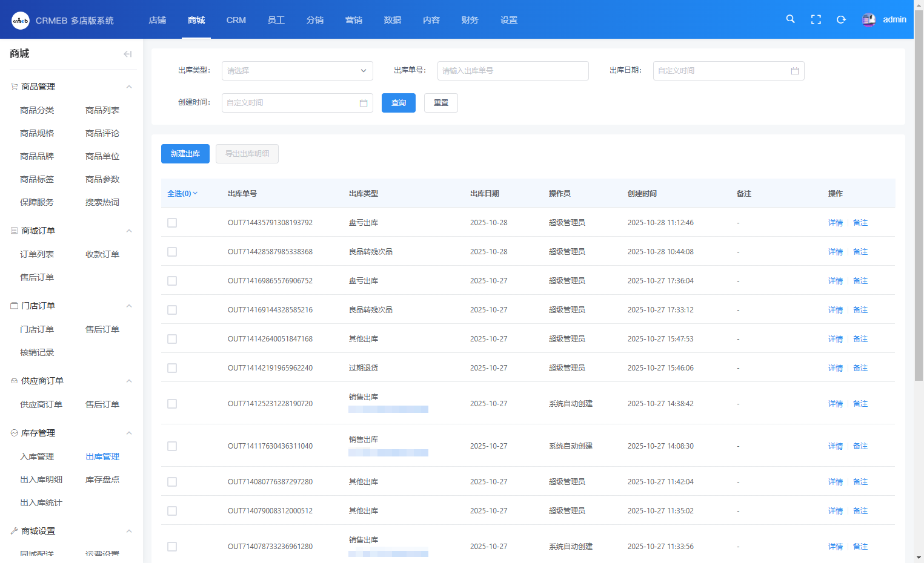Toggle fullscreen mode icon

[x=816, y=19]
